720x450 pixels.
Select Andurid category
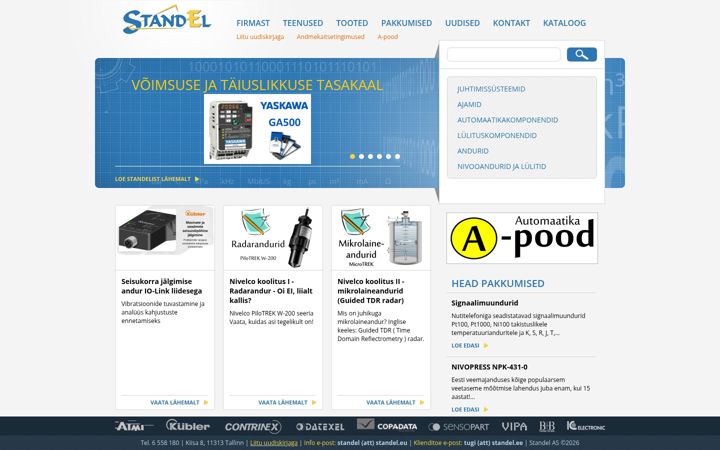(x=472, y=151)
